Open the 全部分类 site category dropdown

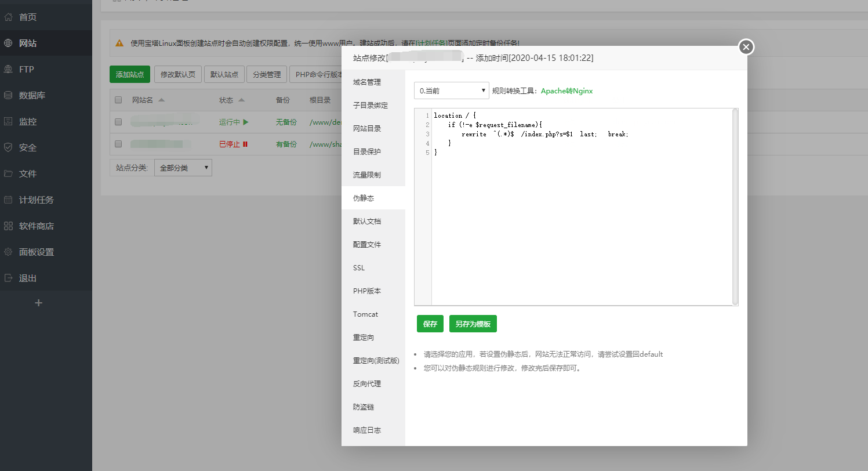[x=183, y=168]
